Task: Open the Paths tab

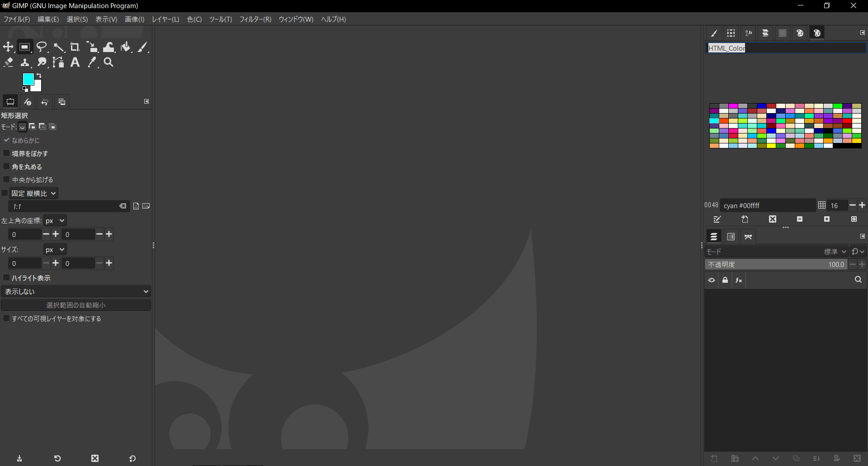Action: pos(748,237)
